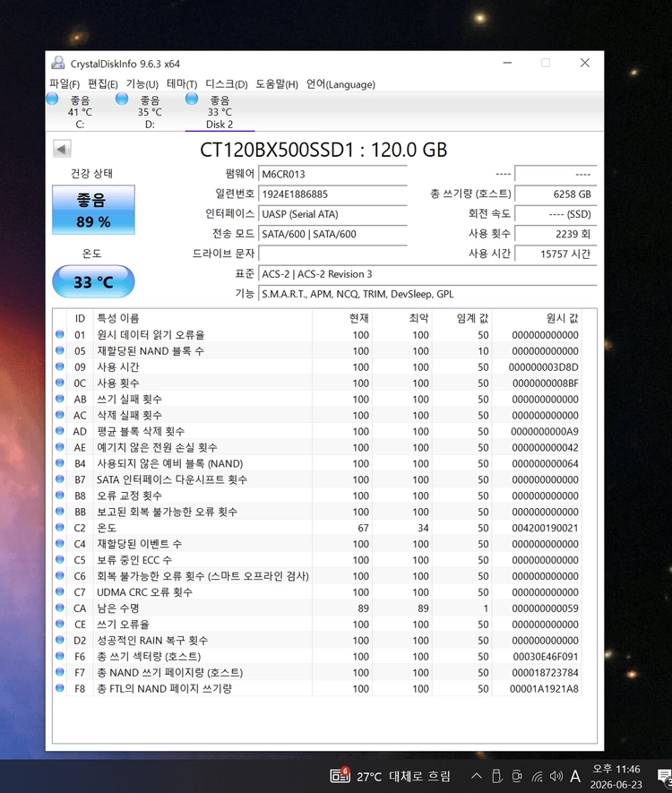This screenshot has width=672, height=793.
Task: Click the serial number field 1924E1886885
Action: pos(332,194)
